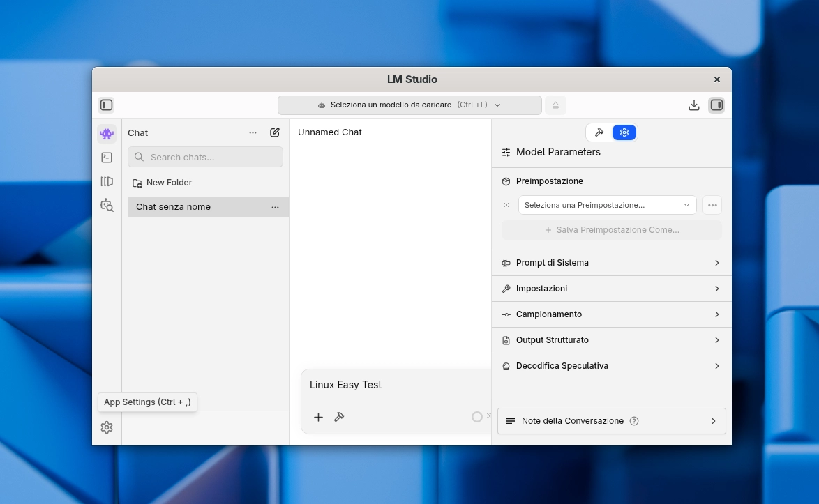
Task: Switch to the blue gear parameters tab
Action: [x=624, y=132]
